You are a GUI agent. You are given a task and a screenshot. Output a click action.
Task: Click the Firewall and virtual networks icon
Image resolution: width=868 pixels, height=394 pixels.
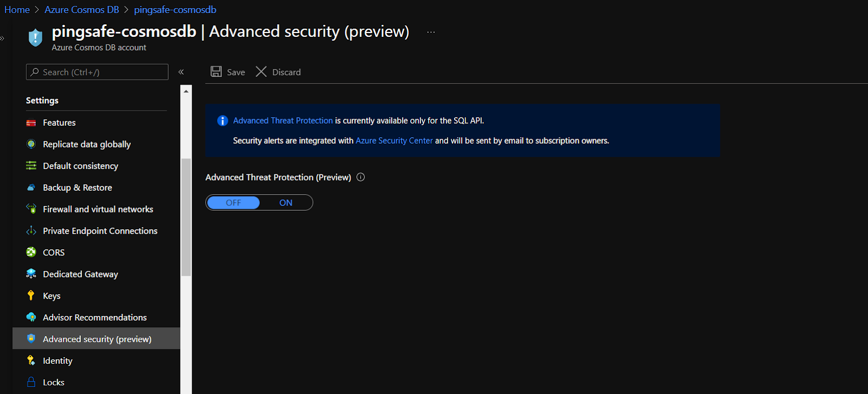pyautogui.click(x=31, y=209)
